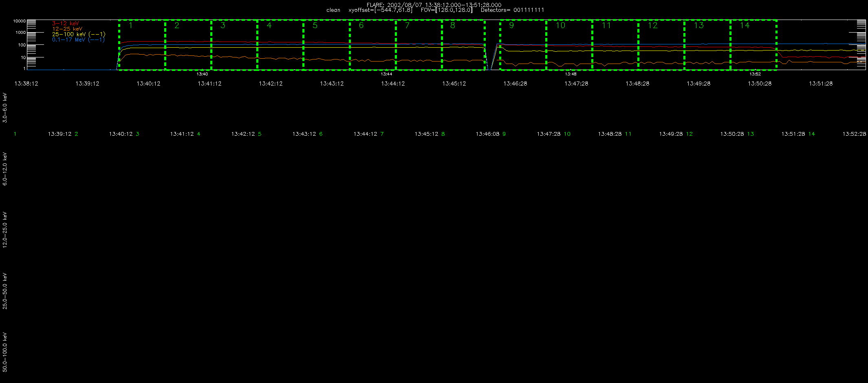Viewport: 868px width, 383px height.
Task: Select interval 13 label in light curve plot
Action: (x=699, y=25)
